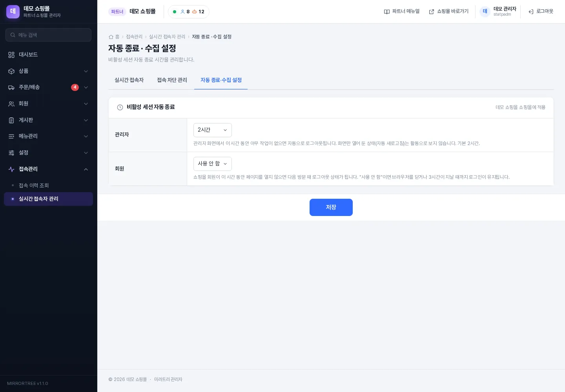This screenshot has width=565, height=392.
Task: Click the 게시판 clipboard icon
Action: (11, 120)
